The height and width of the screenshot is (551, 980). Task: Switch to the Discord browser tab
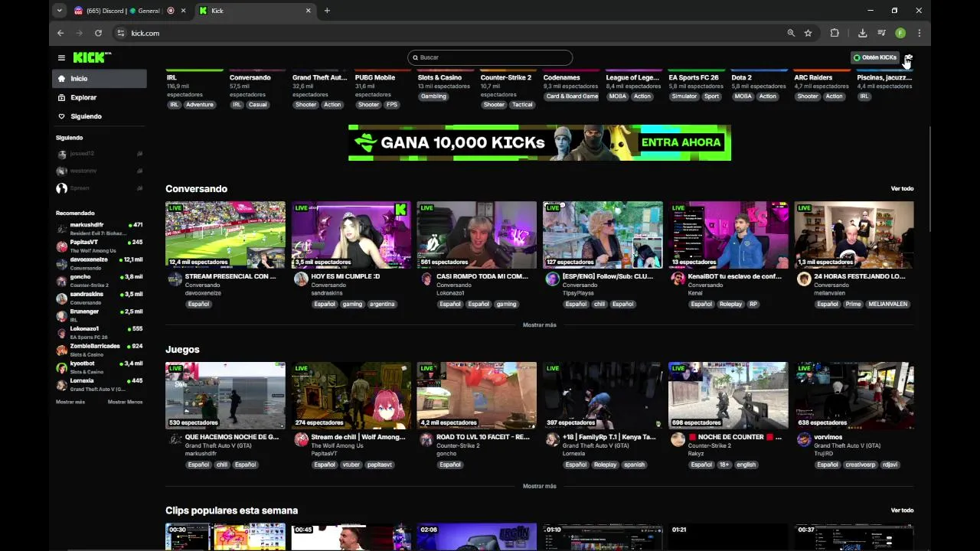[x=130, y=11]
